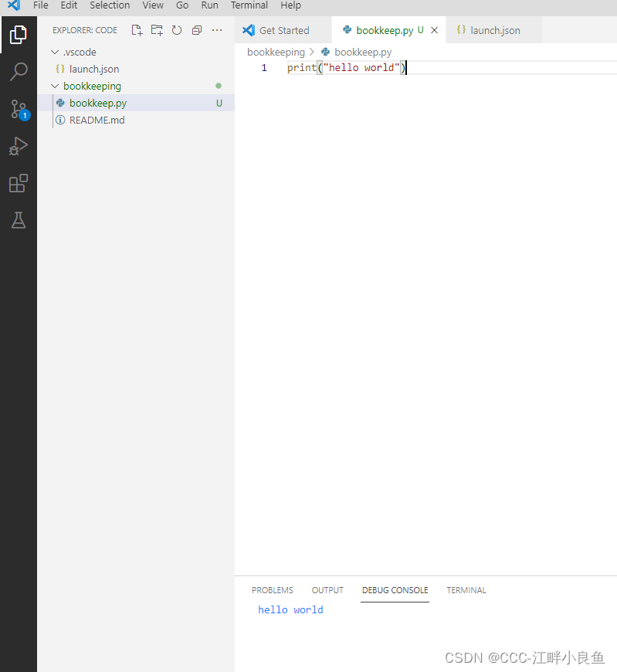Open the Go menu
Viewport: 617px width, 672px height.
[182, 5]
